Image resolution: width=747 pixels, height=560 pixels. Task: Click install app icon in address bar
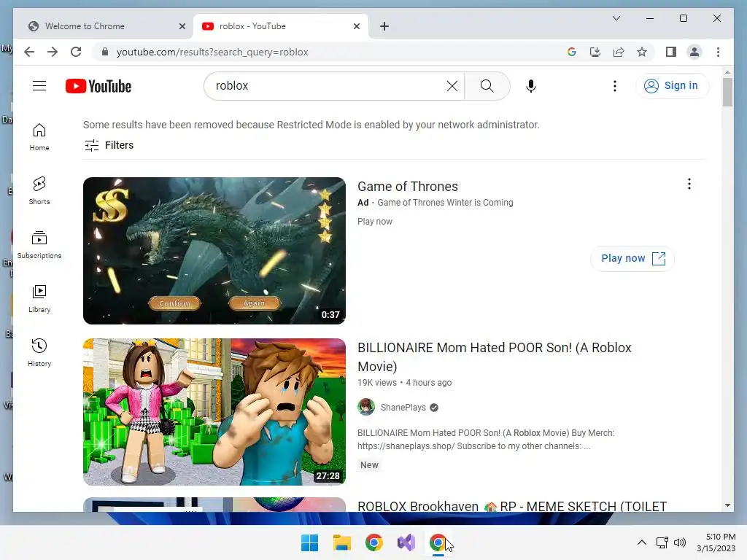595,52
